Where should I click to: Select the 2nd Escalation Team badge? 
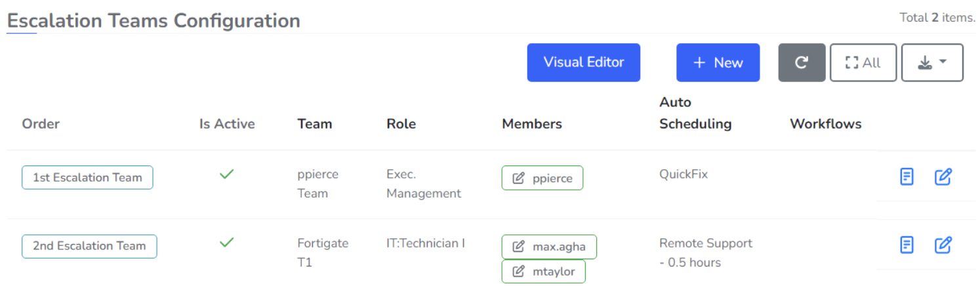89,246
